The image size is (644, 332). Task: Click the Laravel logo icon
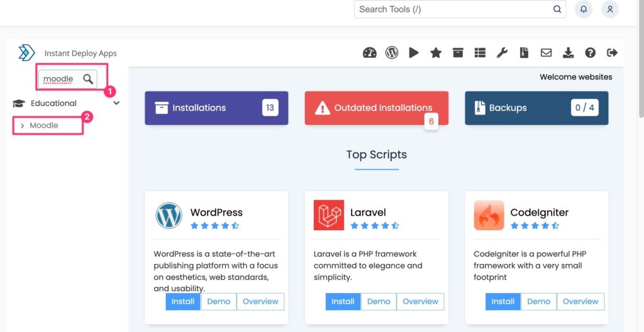(x=328, y=215)
